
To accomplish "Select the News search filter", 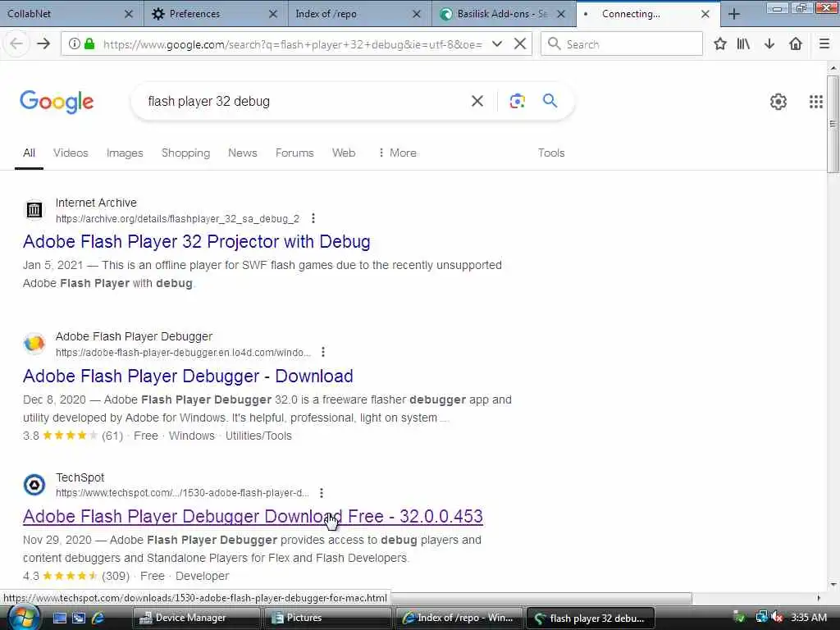I will click(x=242, y=153).
